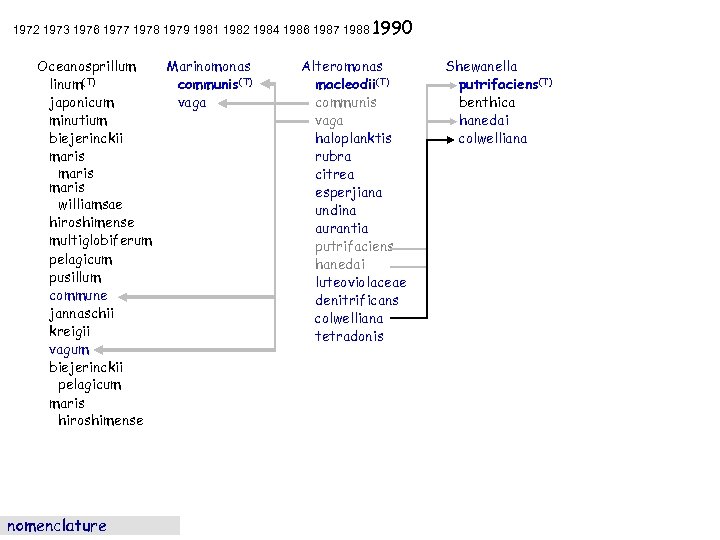
Task: Select the Shewanella genus heading
Action: click(x=481, y=66)
